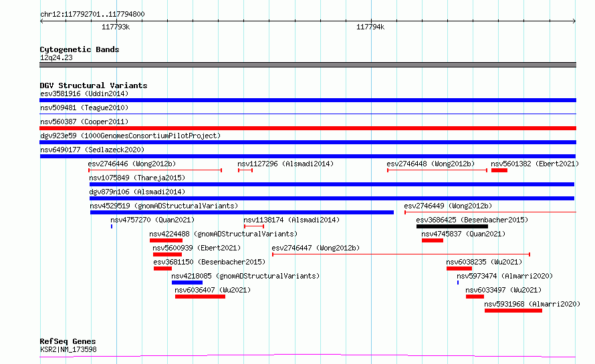Open the nsv6038235 (Wu2021) label

pos(484,262)
